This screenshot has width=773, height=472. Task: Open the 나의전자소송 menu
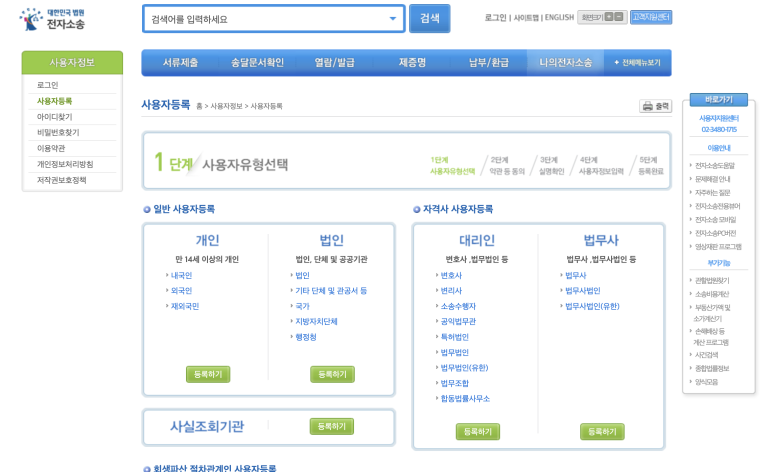click(x=565, y=63)
